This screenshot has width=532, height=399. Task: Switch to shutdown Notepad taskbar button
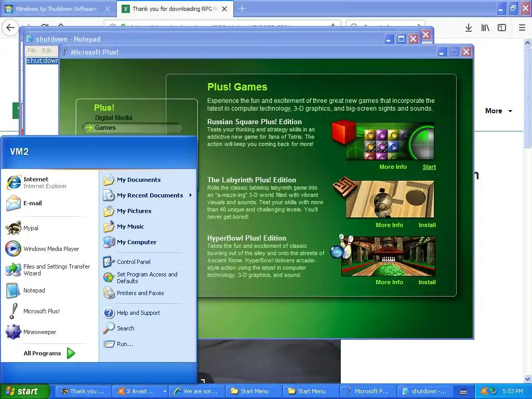click(x=425, y=392)
